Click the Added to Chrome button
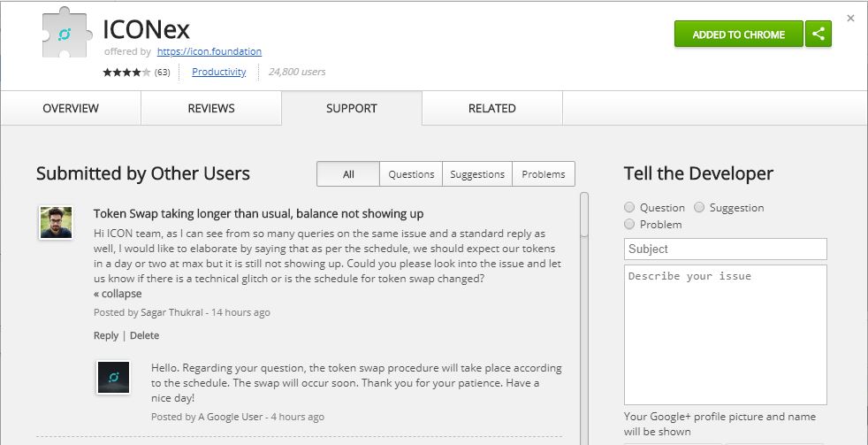This screenshot has width=868, height=445. pyautogui.click(x=738, y=34)
